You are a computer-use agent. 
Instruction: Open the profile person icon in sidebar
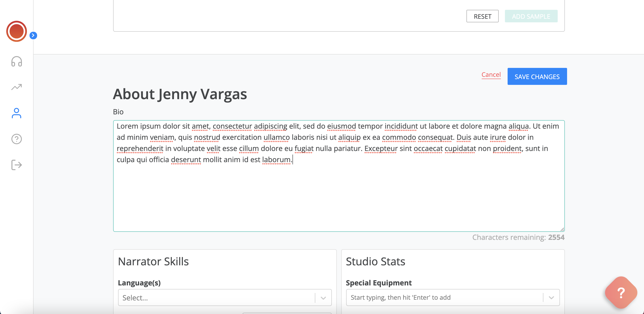click(17, 113)
